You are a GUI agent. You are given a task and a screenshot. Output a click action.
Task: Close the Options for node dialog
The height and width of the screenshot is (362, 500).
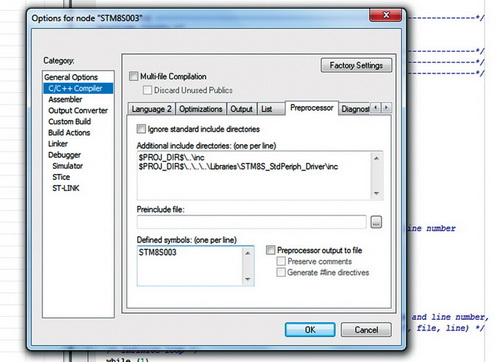pyautogui.click(x=386, y=15)
